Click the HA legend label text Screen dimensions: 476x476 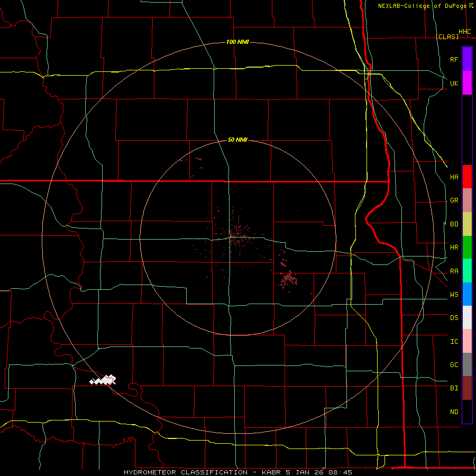tap(454, 177)
